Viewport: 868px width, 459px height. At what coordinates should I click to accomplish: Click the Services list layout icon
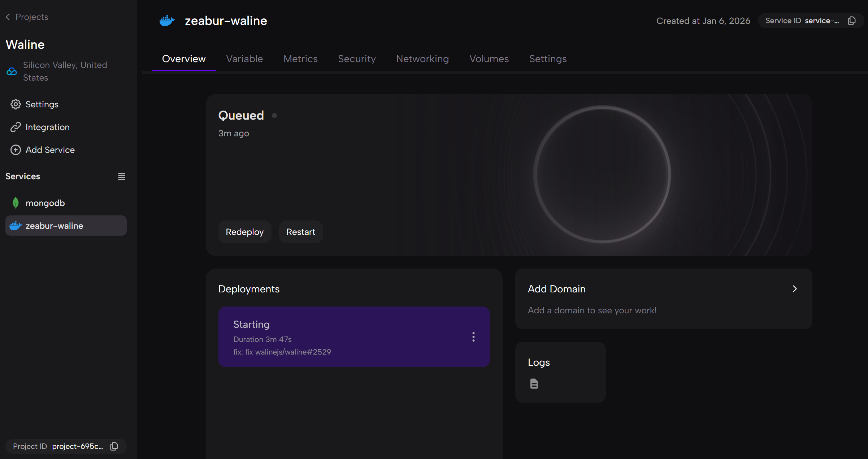pyautogui.click(x=122, y=176)
